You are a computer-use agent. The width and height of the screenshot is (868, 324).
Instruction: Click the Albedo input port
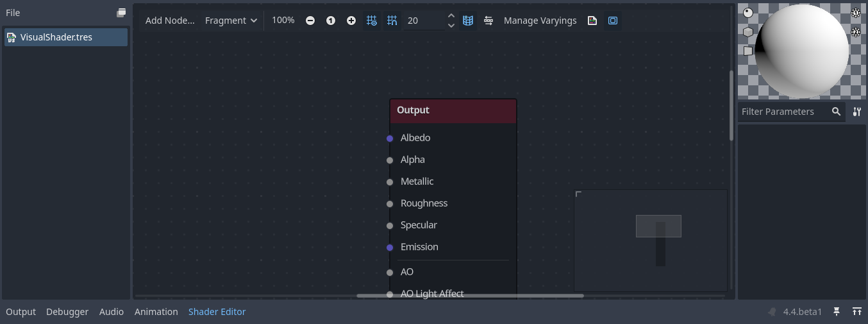pyautogui.click(x=390, y=139)
